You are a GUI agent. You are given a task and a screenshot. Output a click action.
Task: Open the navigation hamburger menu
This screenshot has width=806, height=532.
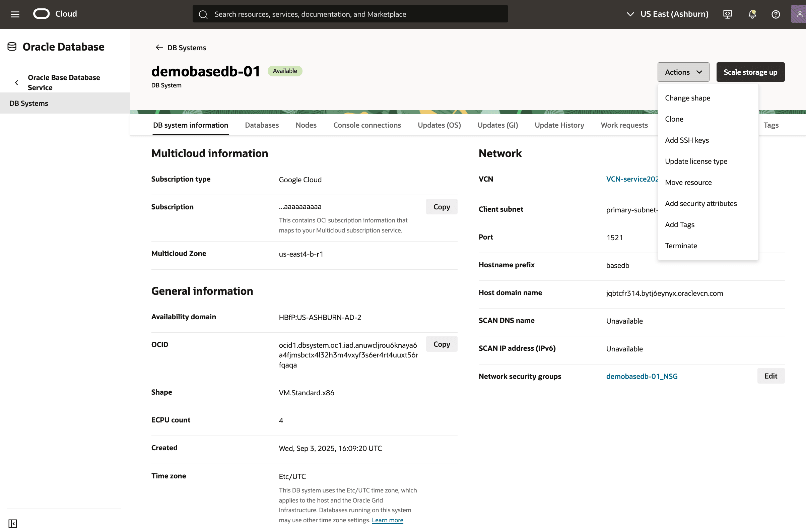15,14
